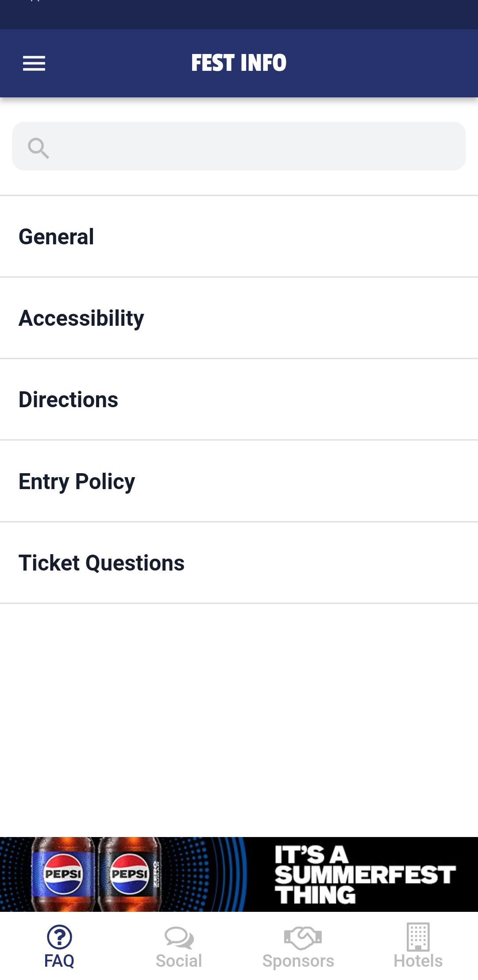Click the Fest Info header title
This screenshot has width=478, height=980.
(239, 63)
